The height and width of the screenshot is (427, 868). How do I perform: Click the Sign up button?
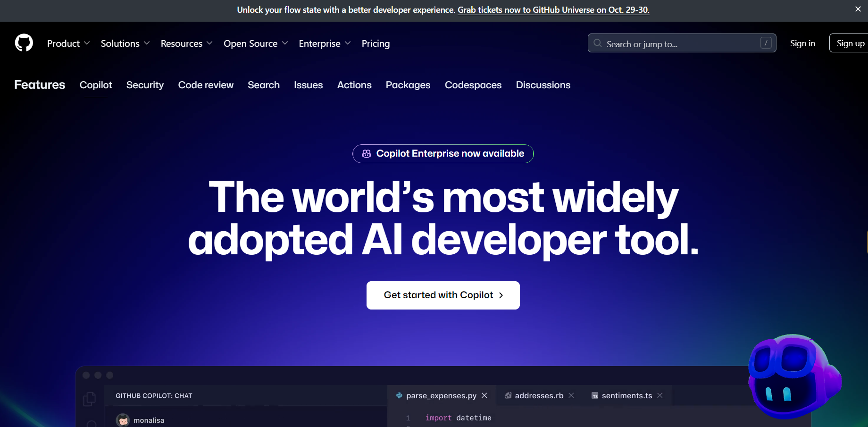click(x=849, y=43)
